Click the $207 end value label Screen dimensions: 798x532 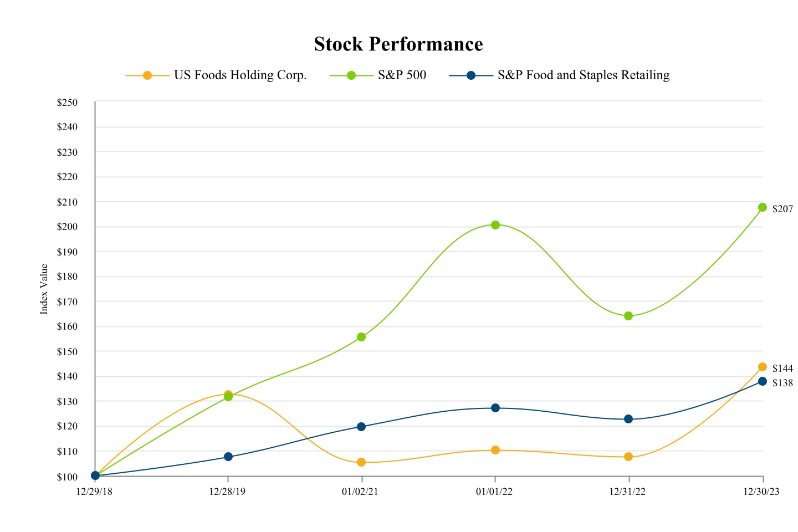[782, 209]
